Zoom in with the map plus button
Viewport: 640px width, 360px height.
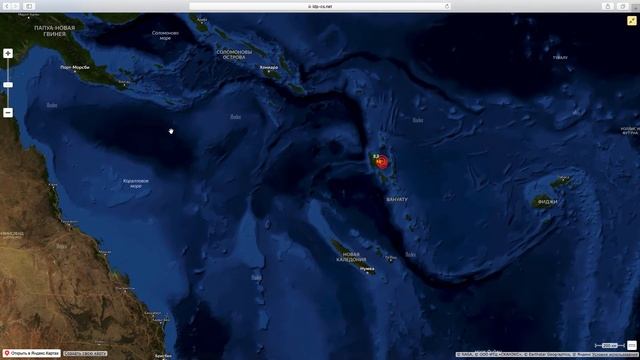click(8, 53)
